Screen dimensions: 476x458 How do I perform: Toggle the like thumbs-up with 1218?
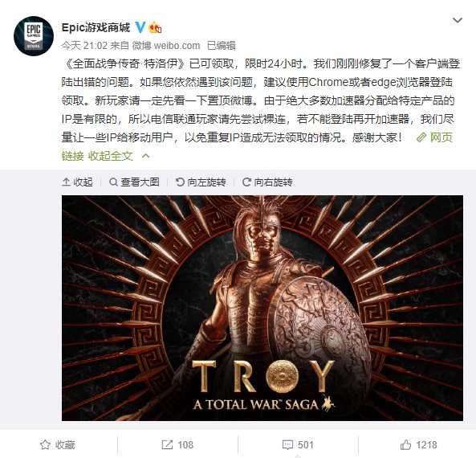coord(418,445)
